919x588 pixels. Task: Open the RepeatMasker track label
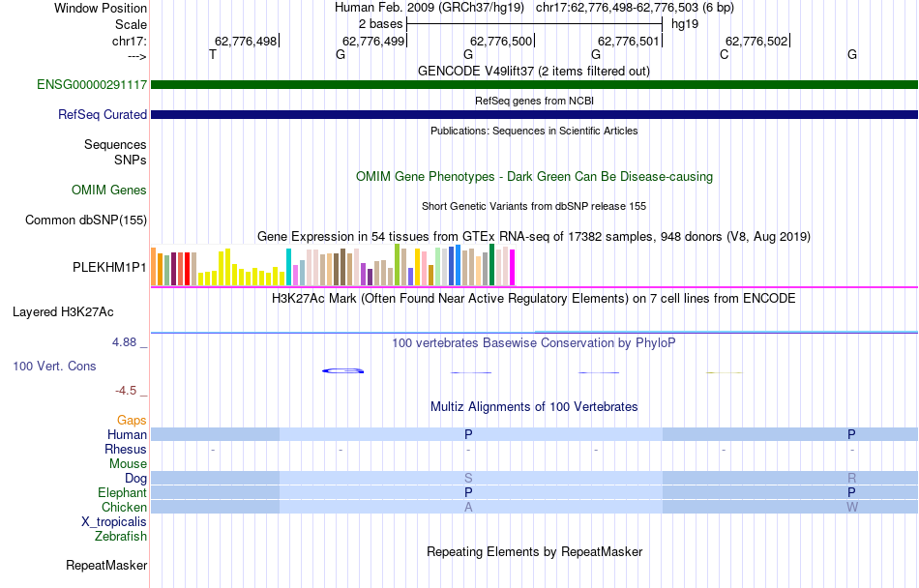coord(106,565)
